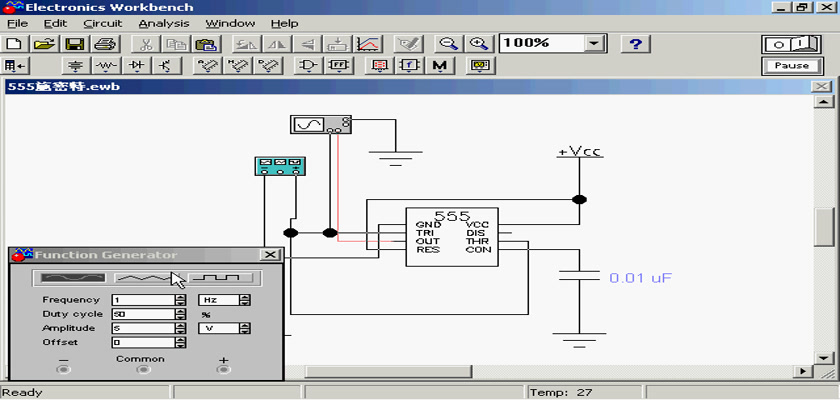Create subcircuit from selection
Screen dimensions: 840x400
coord(339,43)
